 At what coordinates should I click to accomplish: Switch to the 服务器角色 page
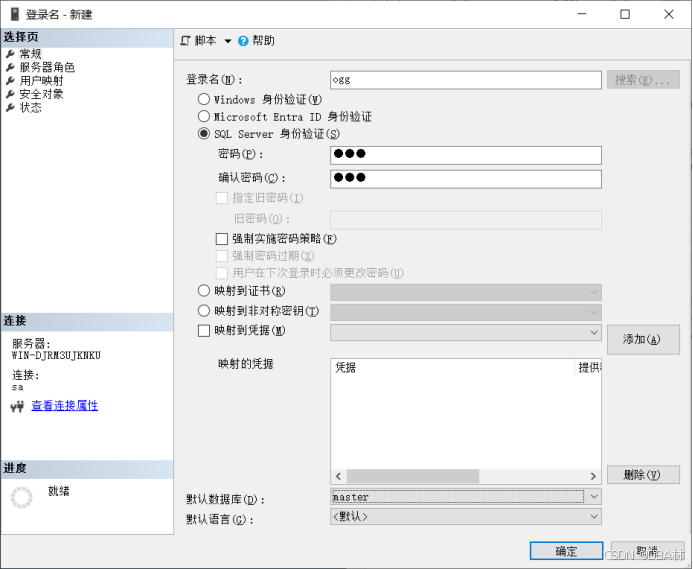coord(47,67)
